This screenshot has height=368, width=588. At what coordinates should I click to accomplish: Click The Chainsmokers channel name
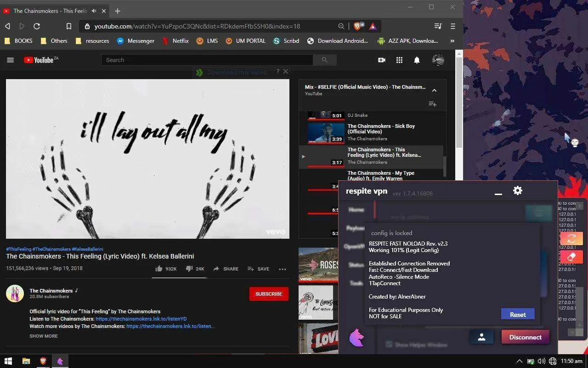(x=51, y=291)
